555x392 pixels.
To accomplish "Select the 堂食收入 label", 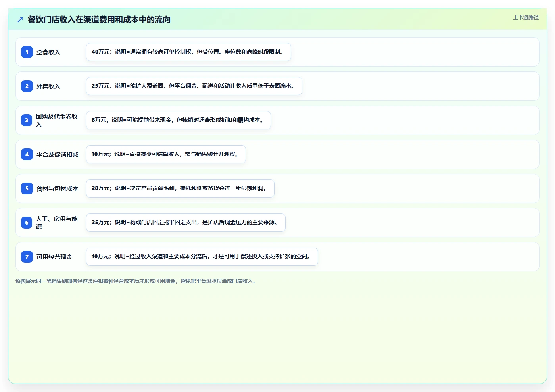I will [x=48, y=52].
